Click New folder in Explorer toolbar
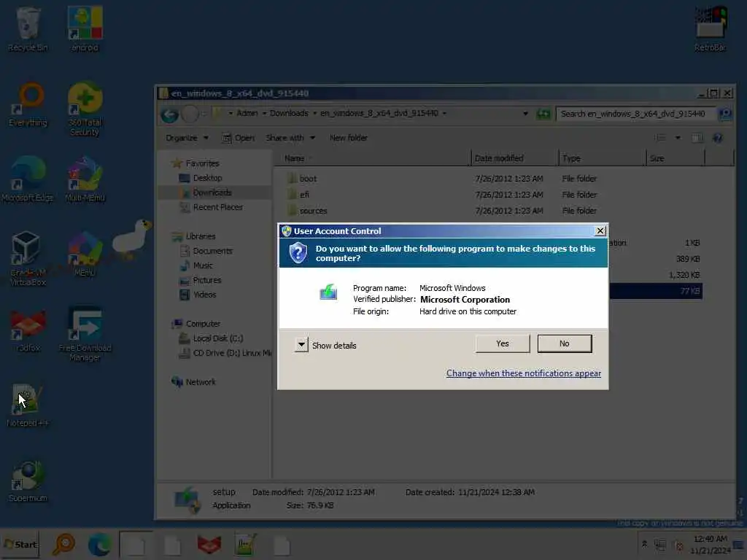The height and width of the screenshot is (560, 747). point(348,138)
